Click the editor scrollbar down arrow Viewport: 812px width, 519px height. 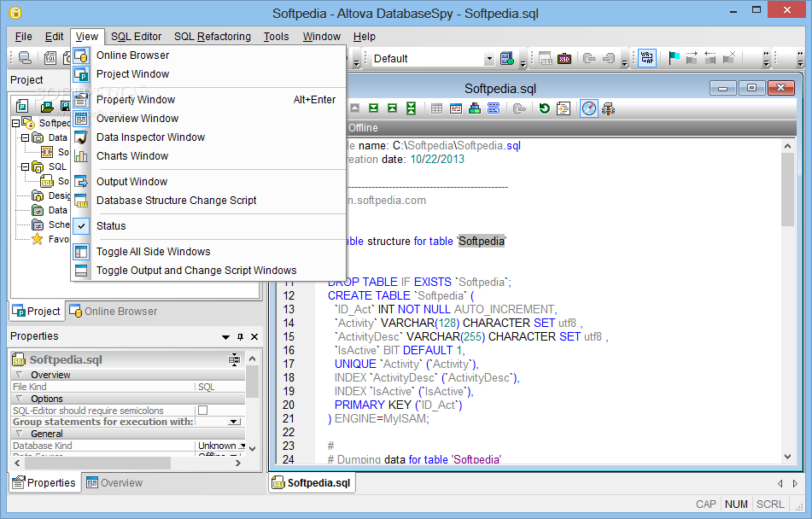point(787,457)
